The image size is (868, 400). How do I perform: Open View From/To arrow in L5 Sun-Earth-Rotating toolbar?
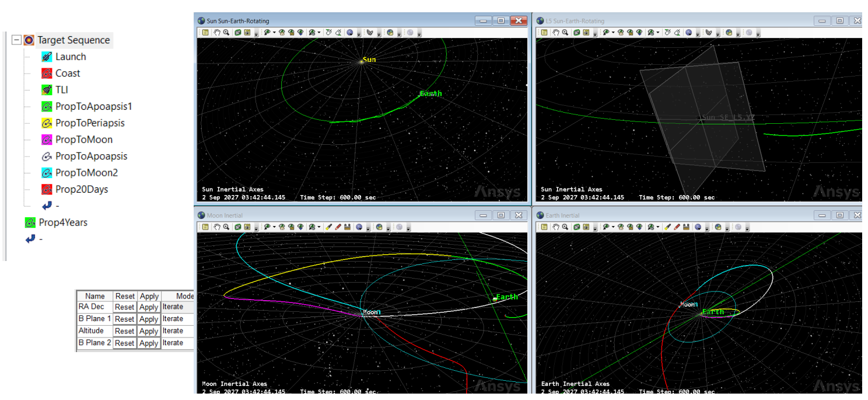[612, 33]
